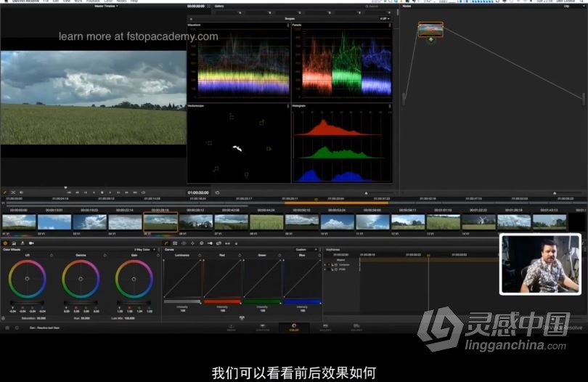Reset the Red curve
The image size is (588, 382).
tap(240, 255)
